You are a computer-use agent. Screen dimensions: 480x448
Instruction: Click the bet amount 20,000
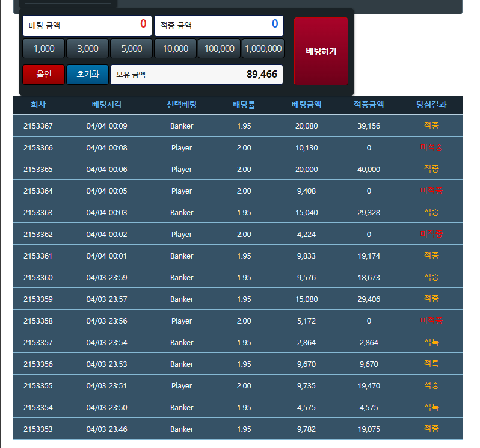306,170
